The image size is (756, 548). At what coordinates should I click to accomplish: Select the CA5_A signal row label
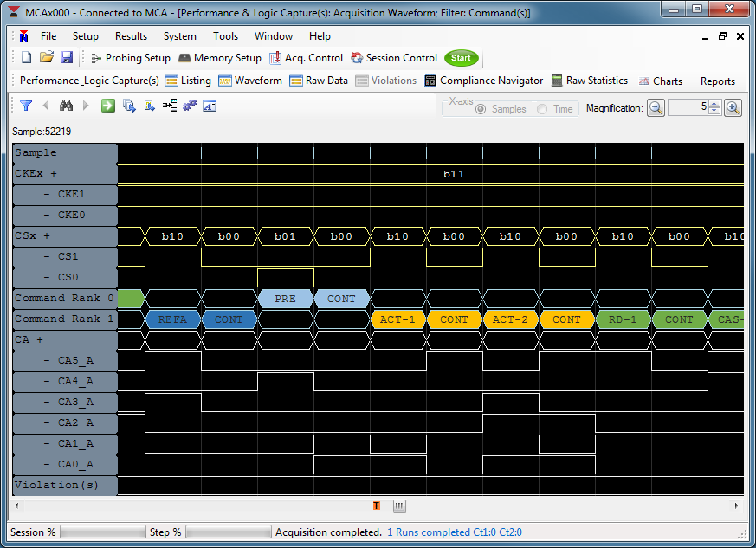tap(65, 360)
